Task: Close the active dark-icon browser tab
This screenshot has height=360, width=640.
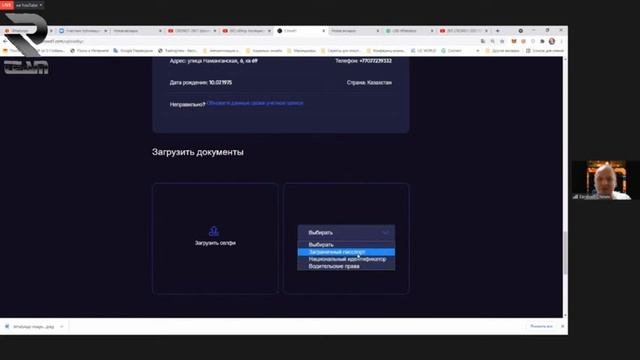Action: click(324, 31)
